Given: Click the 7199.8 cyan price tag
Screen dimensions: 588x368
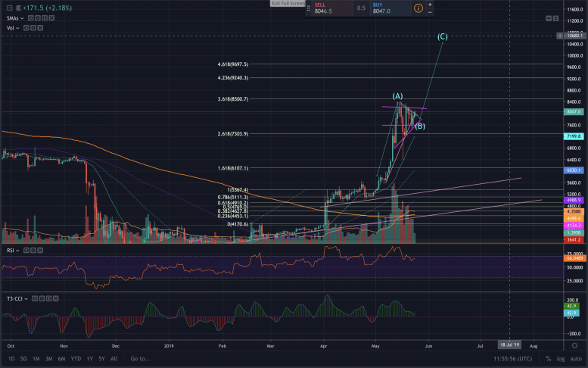Looking at the screenshot, I should pos(574,136).
